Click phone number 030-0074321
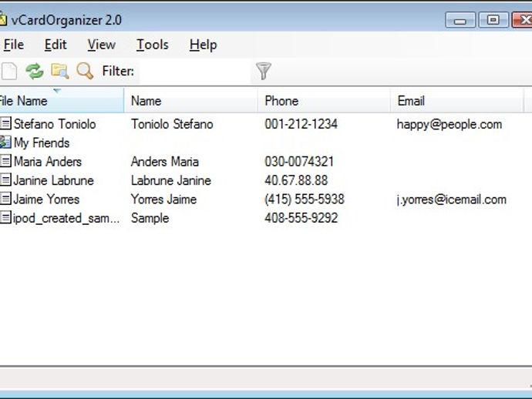The width and height of the screenshot is (532, 399). [x=299, y=162]
